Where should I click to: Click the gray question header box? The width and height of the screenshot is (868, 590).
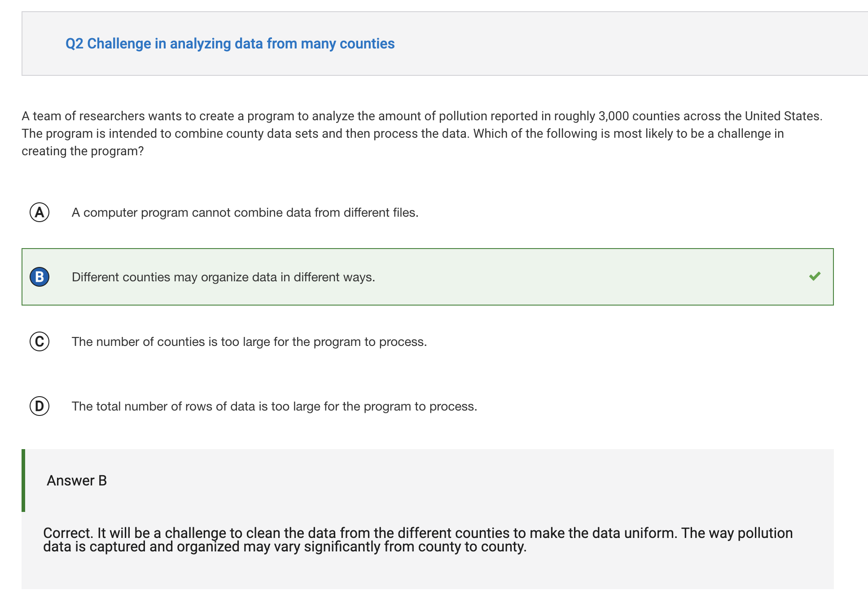[x=445, y=44]
